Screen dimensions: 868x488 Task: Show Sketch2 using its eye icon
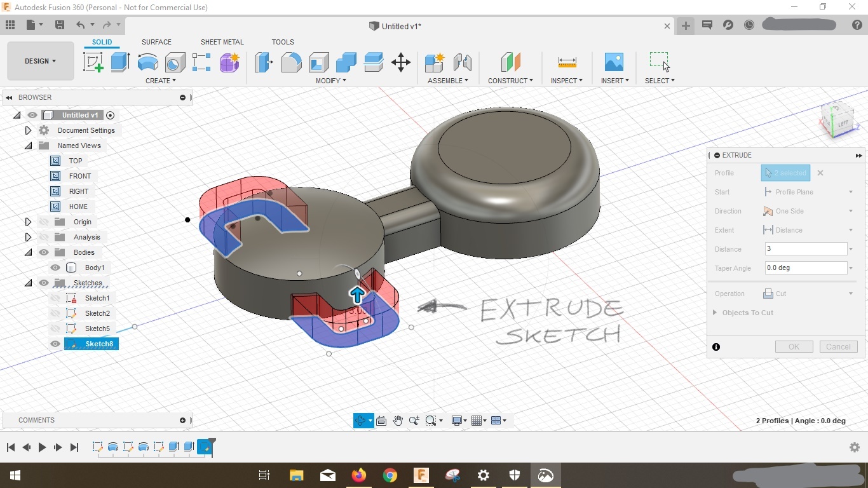point(55,313)
